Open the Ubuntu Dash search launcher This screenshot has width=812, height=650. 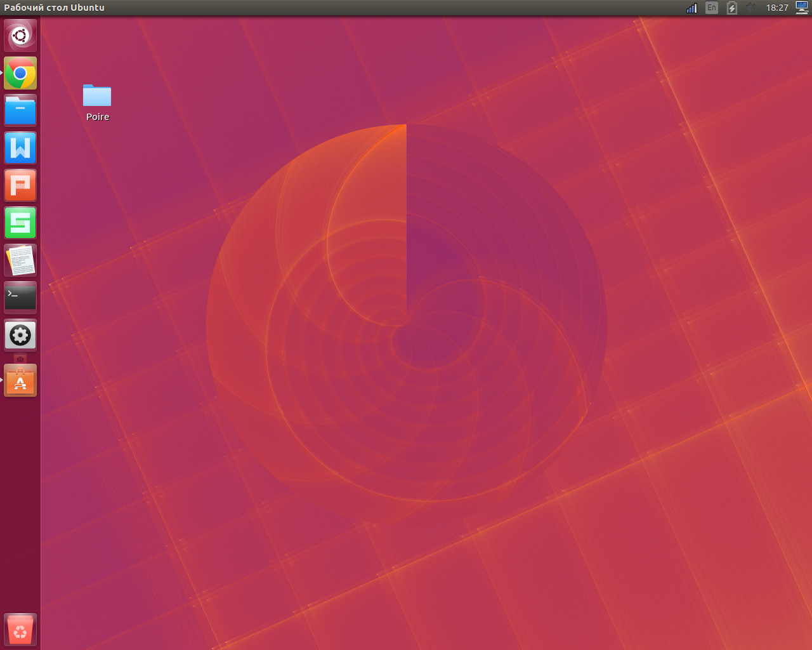tap(20, 36)
